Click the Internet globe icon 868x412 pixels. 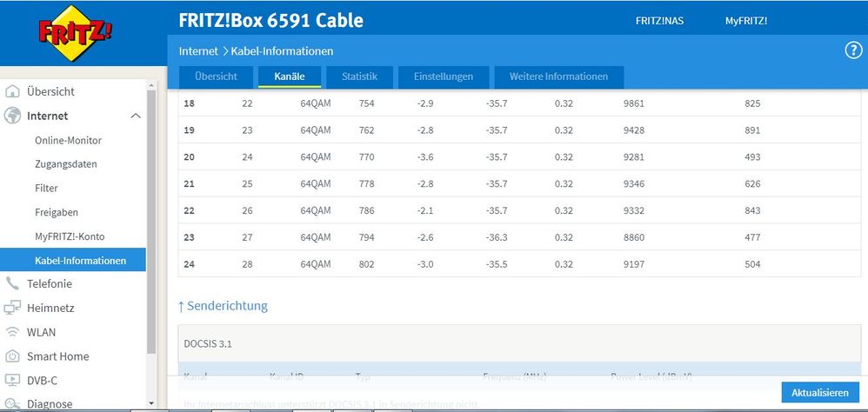(x=12, y=116)
